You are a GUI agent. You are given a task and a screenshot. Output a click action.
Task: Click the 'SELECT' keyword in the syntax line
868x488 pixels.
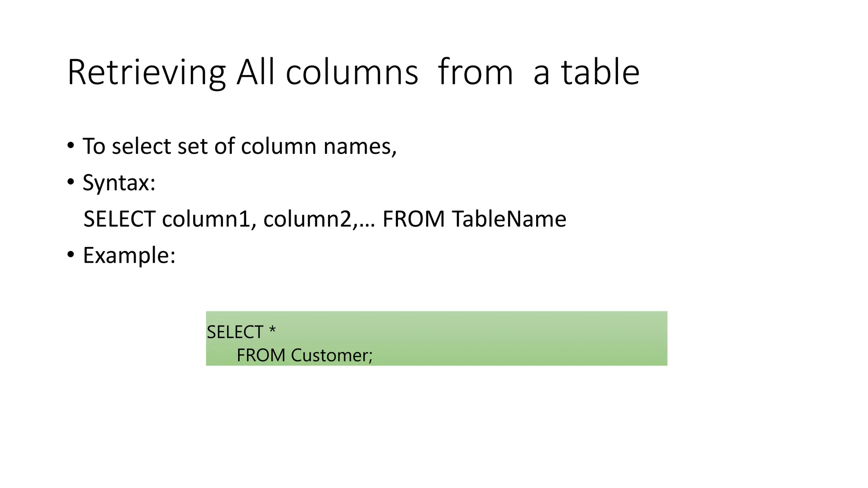click(120, 219)
